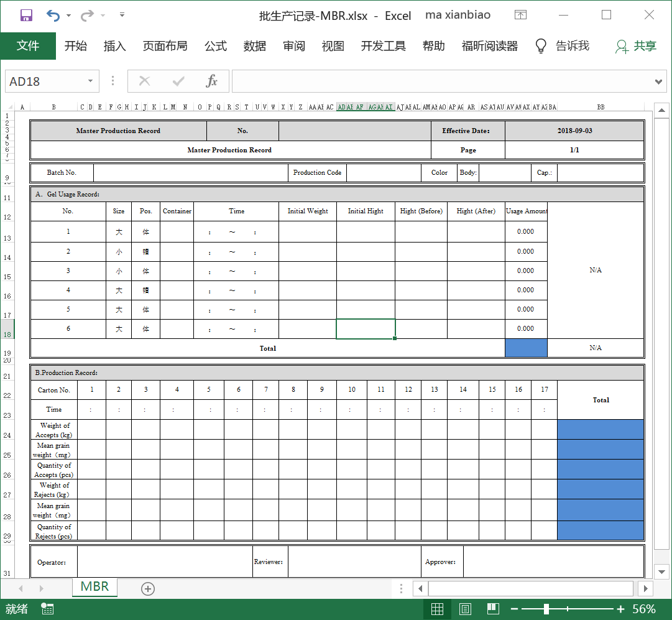The image size is (672, 620).
Task: Open the 文件 (File) menu
Action: pyautogui.click(x=28, y=46)
